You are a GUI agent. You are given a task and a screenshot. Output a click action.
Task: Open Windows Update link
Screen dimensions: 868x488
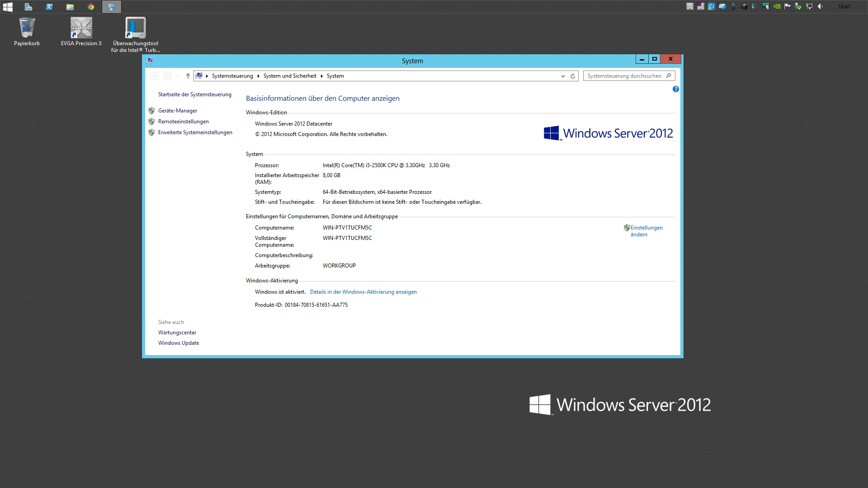[179, 343]
